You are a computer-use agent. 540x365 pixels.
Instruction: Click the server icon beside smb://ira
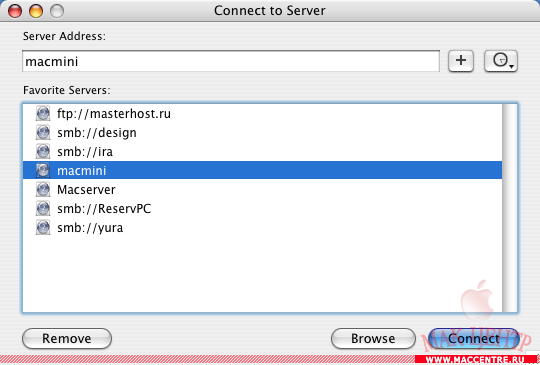point(43,151)
